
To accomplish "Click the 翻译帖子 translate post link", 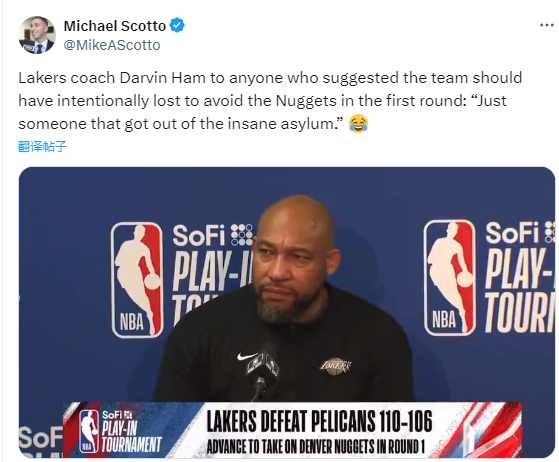I will click(42, 147).
